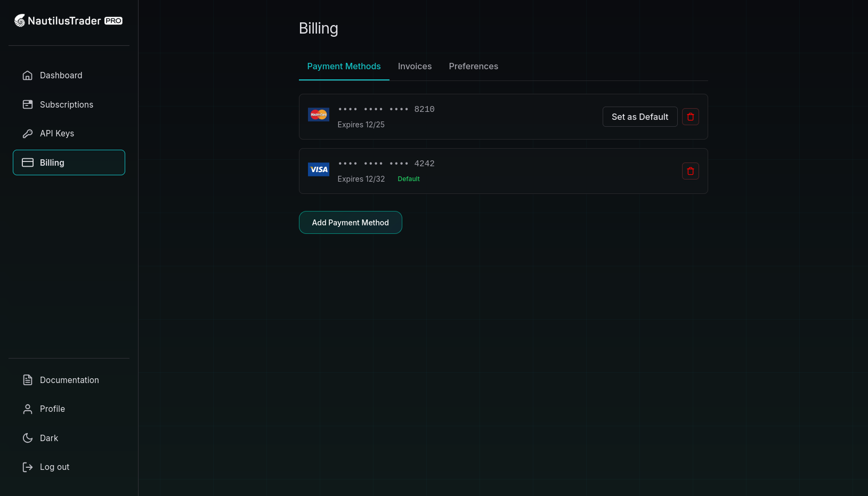Image resolution: width=868 pixels, height=496 pixels.
Task: Click the Billing credit card icon
Action: tap(28, 162)
